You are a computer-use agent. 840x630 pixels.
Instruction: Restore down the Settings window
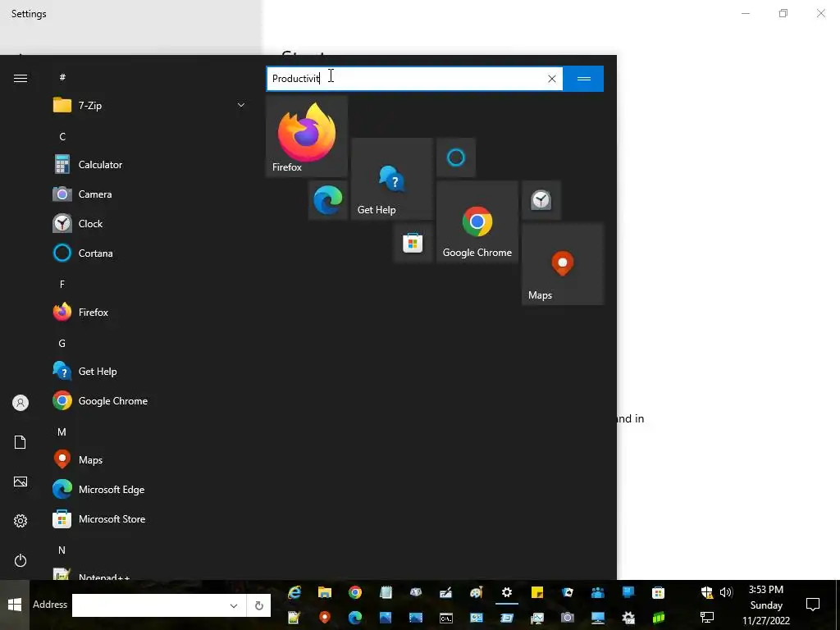coord(783,13)
